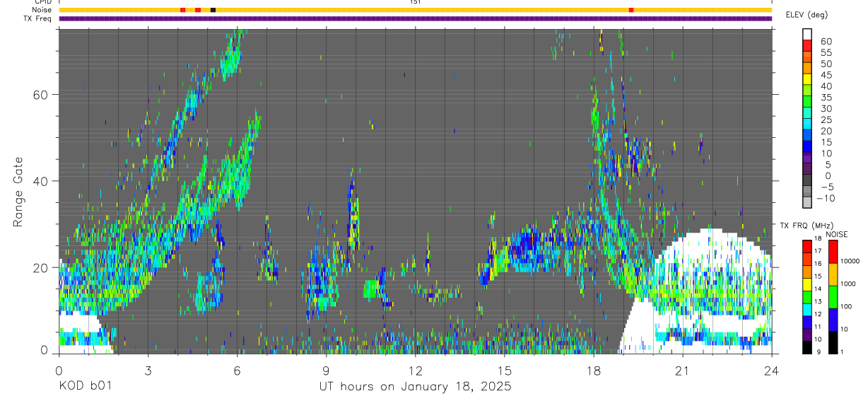This screenshot has width=868, height=401.
Task: Click the 40 tick on Range Gate axis
Action: point(42,181)
